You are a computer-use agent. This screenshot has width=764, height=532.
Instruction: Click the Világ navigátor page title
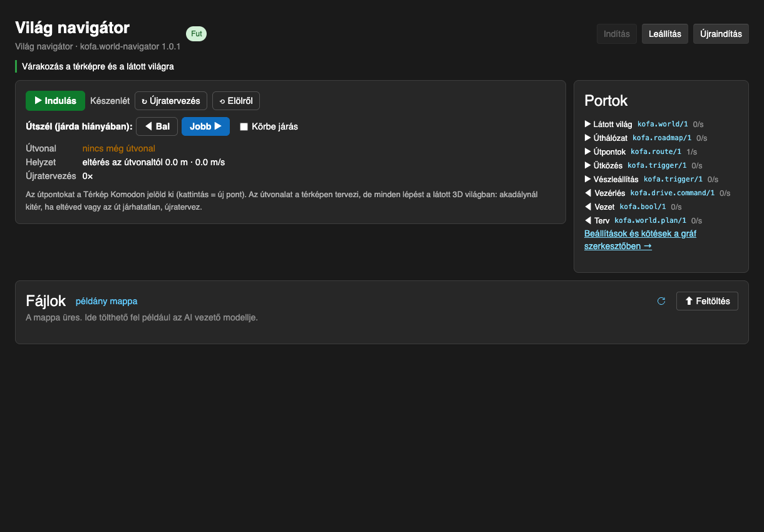click(x=72, y=28)
